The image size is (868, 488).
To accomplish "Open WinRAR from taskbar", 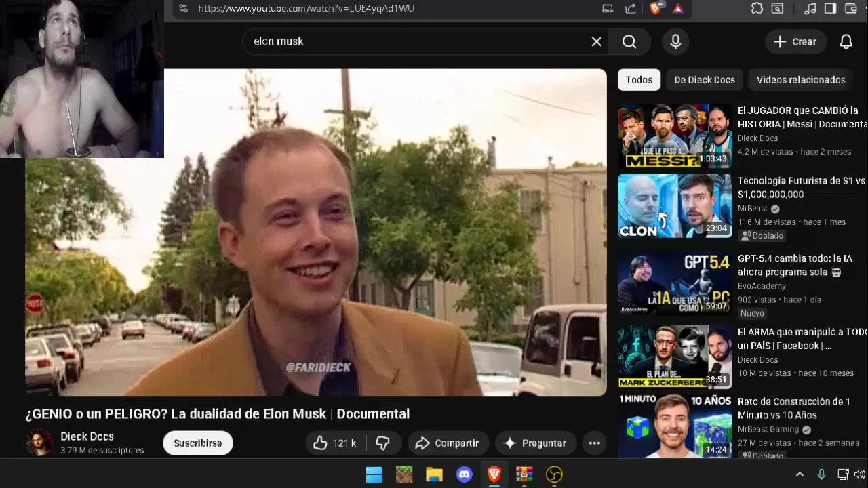I will click(524, 474).
